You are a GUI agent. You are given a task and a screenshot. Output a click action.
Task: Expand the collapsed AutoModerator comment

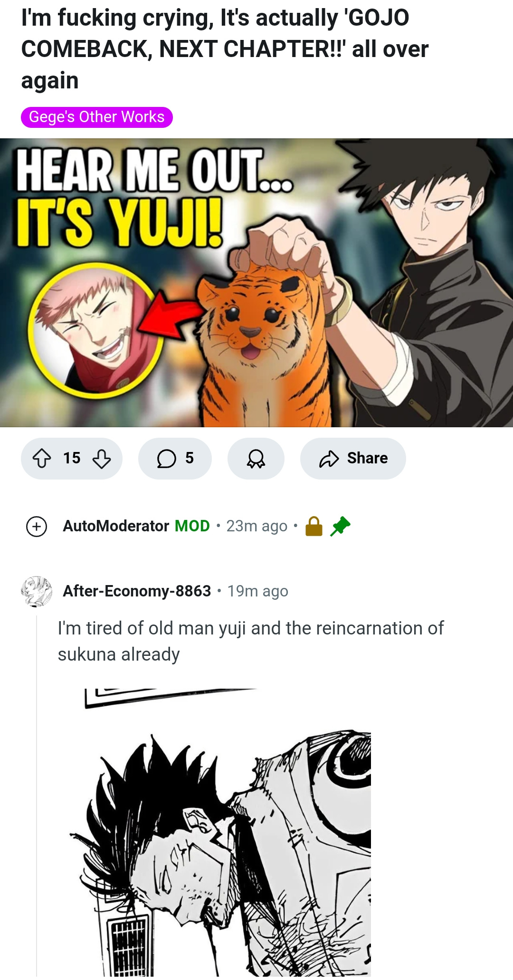37,527
